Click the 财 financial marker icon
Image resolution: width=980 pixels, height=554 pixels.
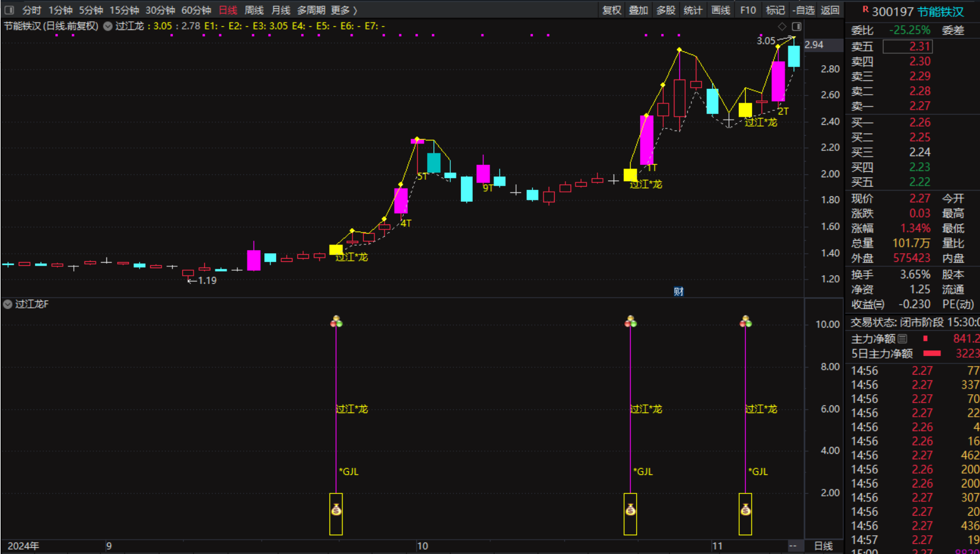click(678, 291)
